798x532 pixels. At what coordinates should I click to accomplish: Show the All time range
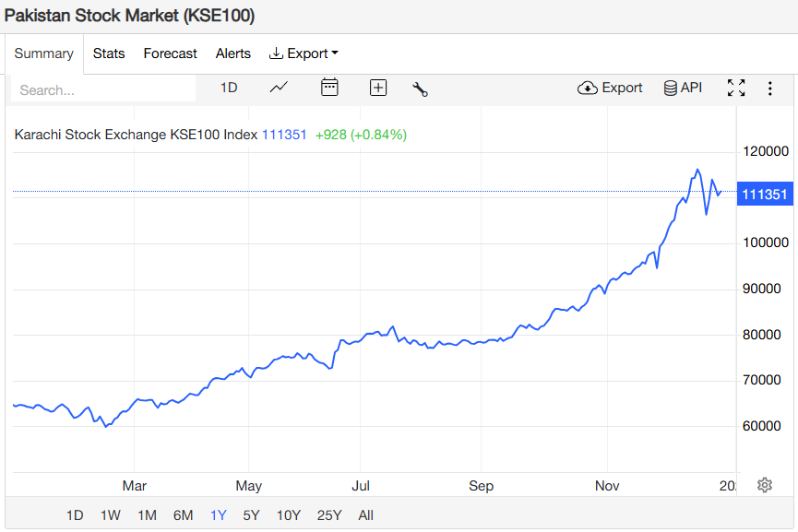coord(365,515)
